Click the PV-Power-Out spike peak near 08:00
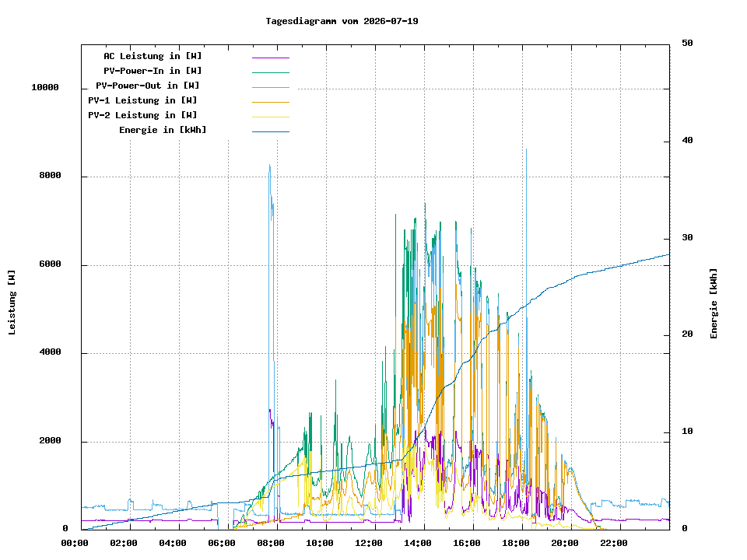The height and width of the screenshot is (560, 747). click(x=270, y=165)
